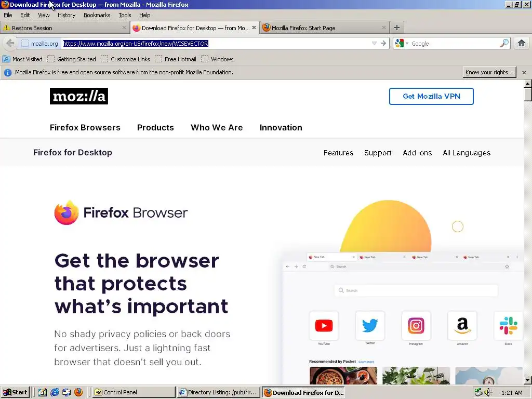Open the Google search engine selector dropdown
The width and height of the screenshot is (532, 399).
[x=402, y=44]
